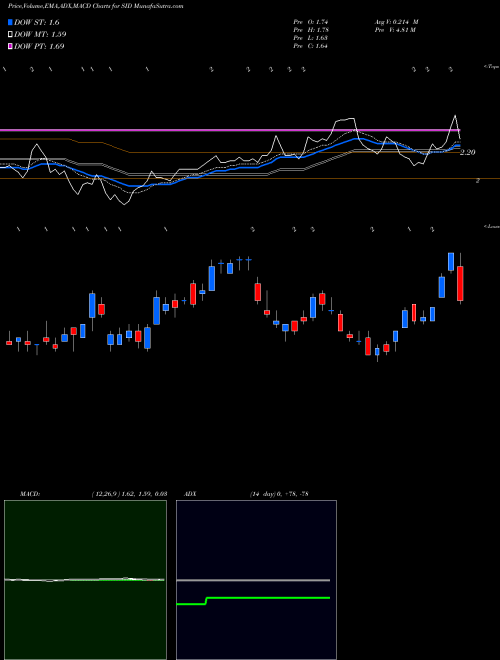The height and width of the screenshot is (660, 500).
Task: Click the MACD '(12,26,9) 1.62, 1.59, 0.03' values
Action: [x=129, y=494]
